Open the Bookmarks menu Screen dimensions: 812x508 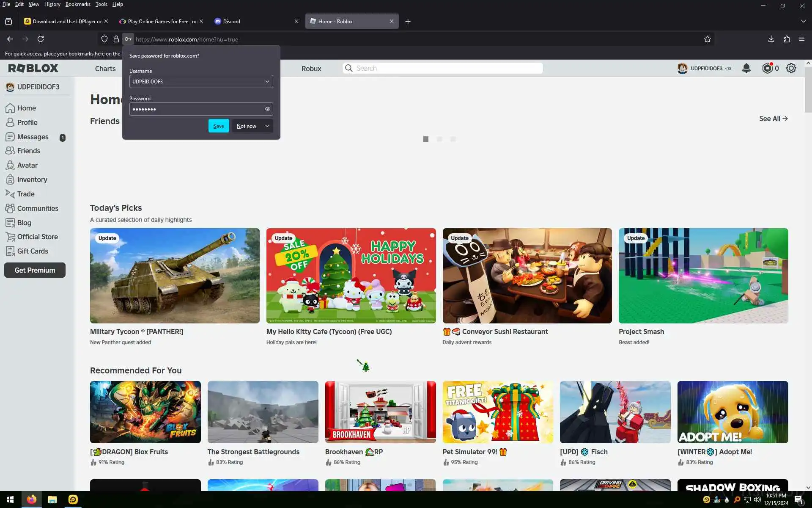78,4
